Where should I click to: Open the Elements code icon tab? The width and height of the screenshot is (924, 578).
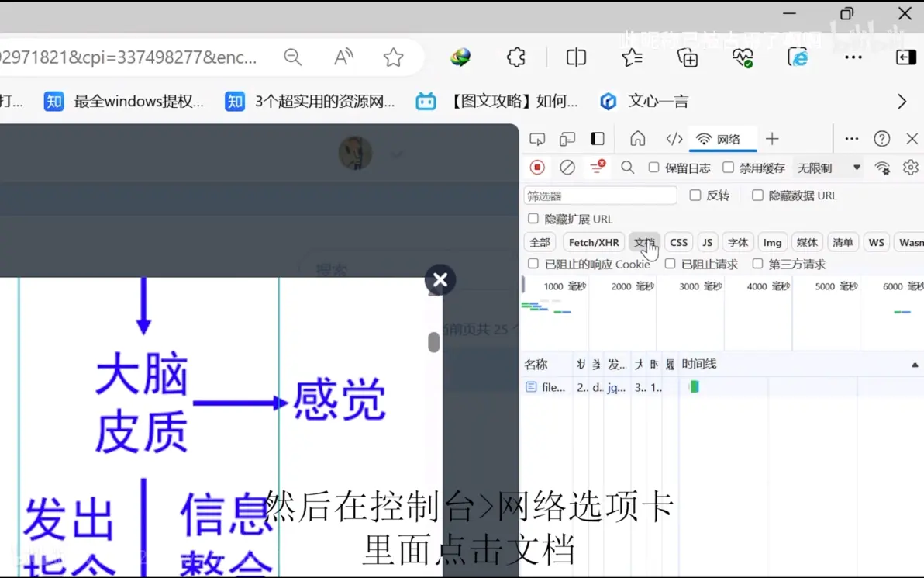pos(674,139)
